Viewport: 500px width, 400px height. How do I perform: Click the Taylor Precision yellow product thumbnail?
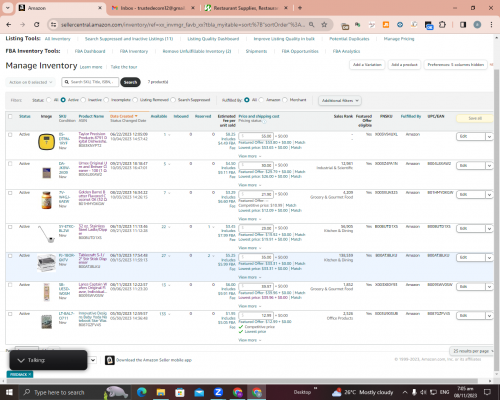(x=46, y=142)
